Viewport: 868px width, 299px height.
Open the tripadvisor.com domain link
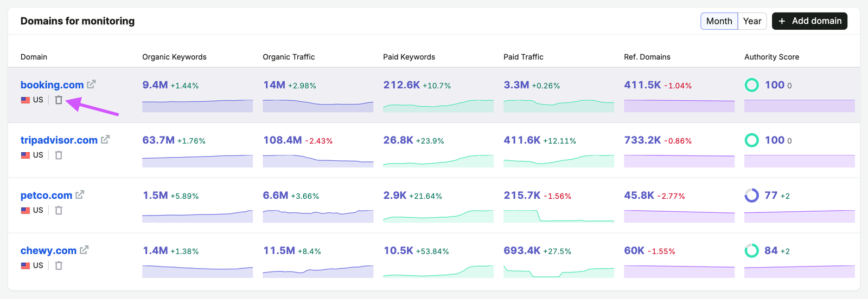pyautogui.click(x=59, y=140)
